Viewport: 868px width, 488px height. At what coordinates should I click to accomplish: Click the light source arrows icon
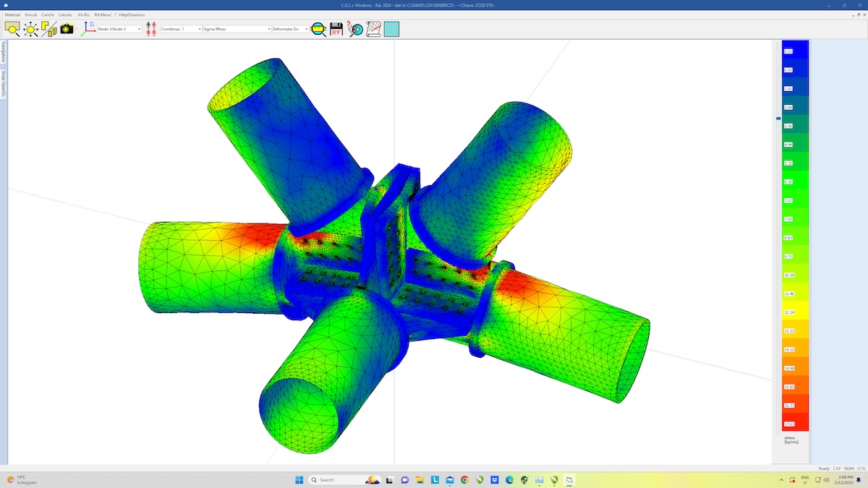pyautogui.click(x=31, y=29)
